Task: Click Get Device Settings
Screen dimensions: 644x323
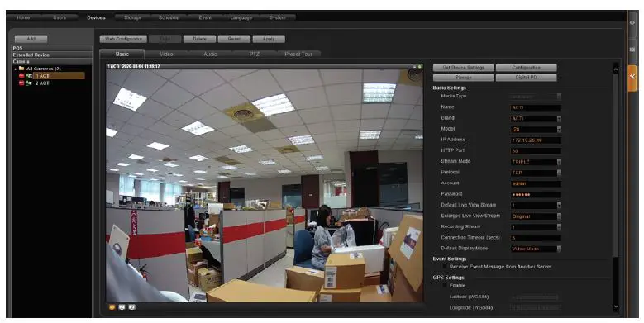Action: point(463,68)
